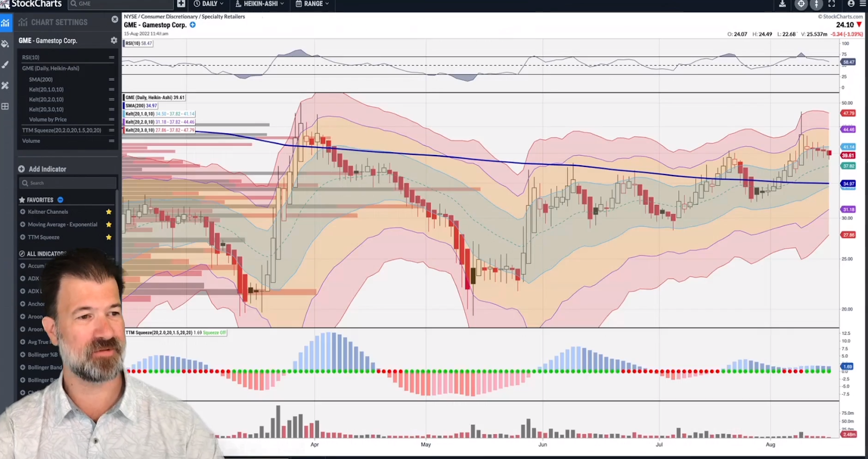Click RSI(10) 58.47 chart legend
Image resolution: width=868 pixels, height=459 pixels.
138,43
